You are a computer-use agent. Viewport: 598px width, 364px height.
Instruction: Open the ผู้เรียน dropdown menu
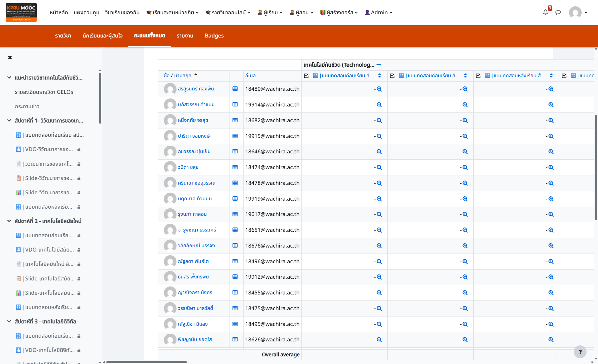tap(270, 12)
